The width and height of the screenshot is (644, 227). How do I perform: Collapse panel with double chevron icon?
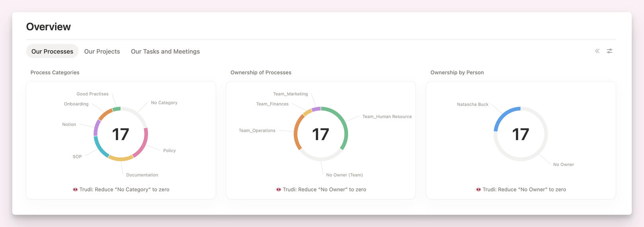point(597,51)
